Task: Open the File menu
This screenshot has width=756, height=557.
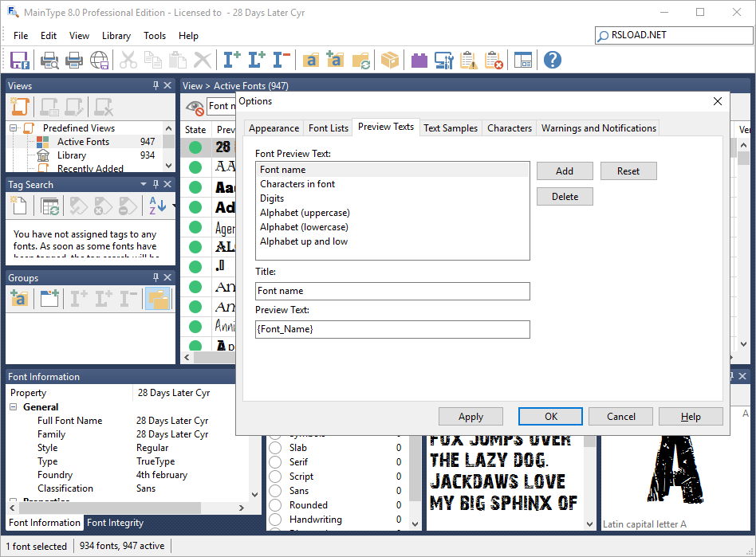Action: tap(21, 36)
